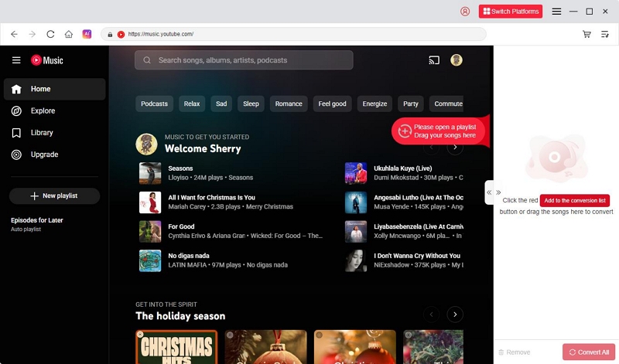Select Explore in the sidebar
The width and height of the screenshot is (619, 364).
tap(54, 111)
